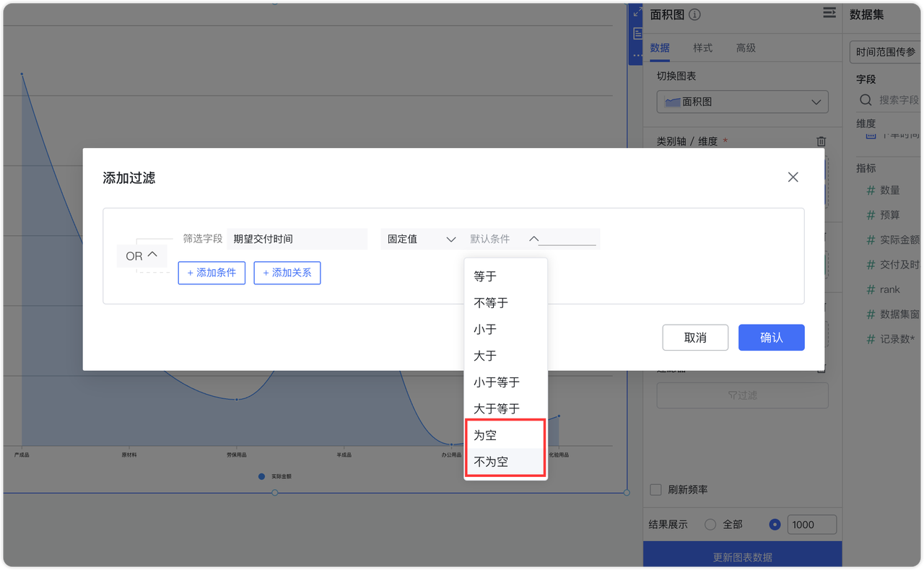Open the 固定值 dropdown
924x570 pixels.
(x=422, y=239)
